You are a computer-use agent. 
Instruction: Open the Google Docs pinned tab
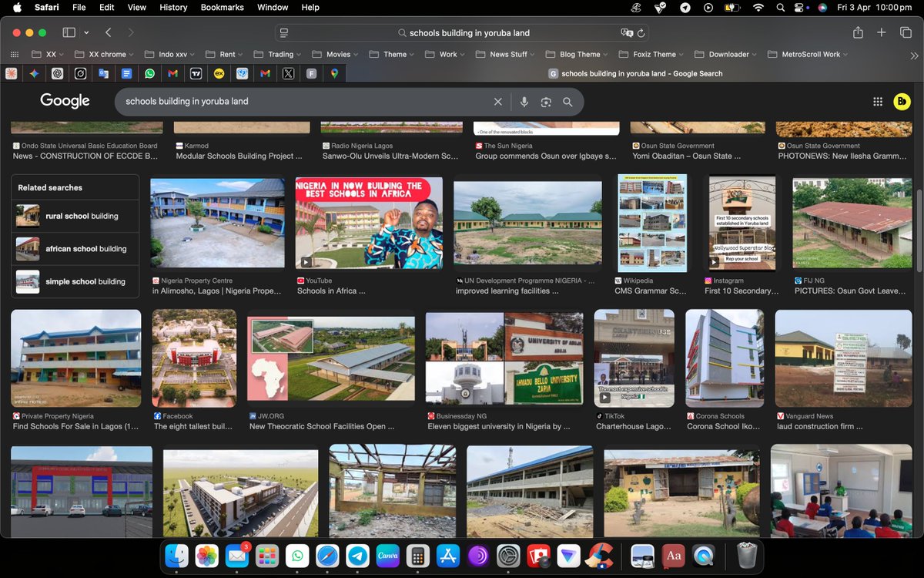pos(126,74)
